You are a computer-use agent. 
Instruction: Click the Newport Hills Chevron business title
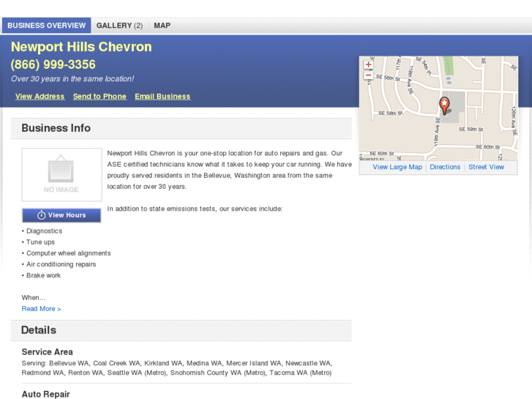click(81, 47)
